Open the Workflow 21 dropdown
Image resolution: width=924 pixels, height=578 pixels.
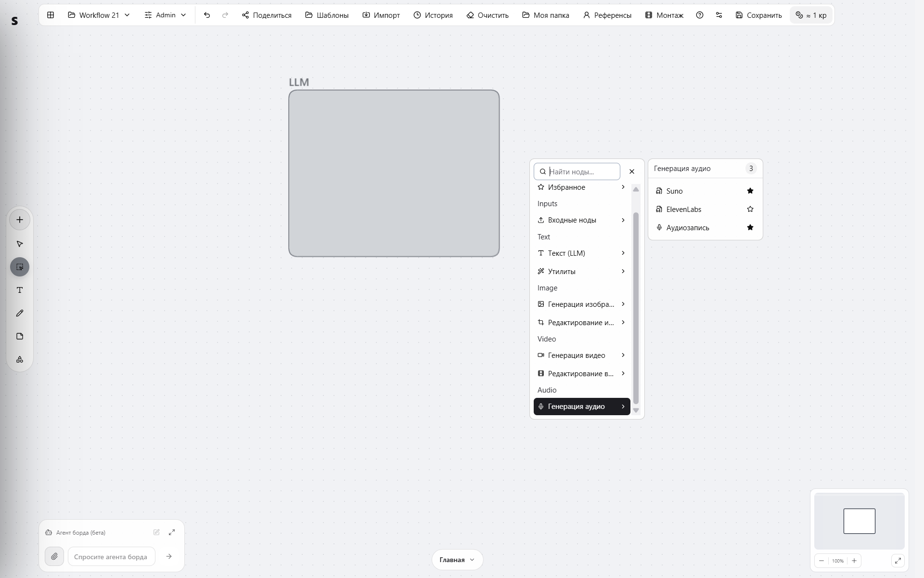[99, 15]
